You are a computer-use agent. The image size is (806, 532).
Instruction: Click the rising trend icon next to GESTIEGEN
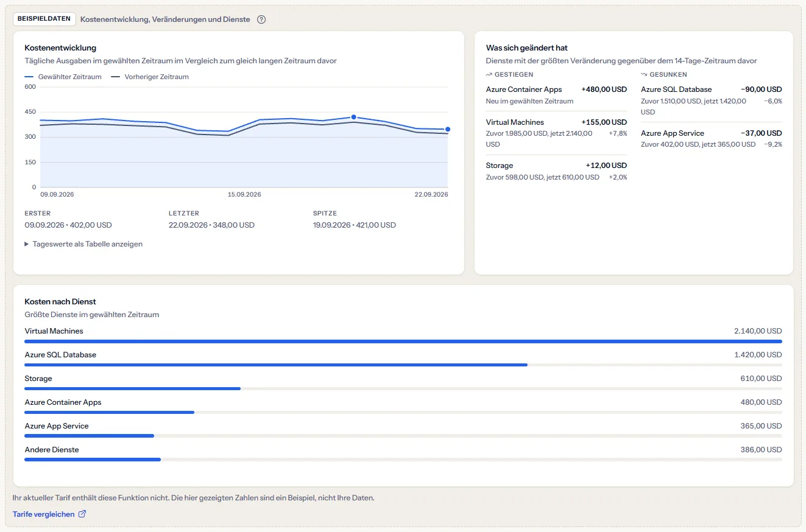coord(489,74)
